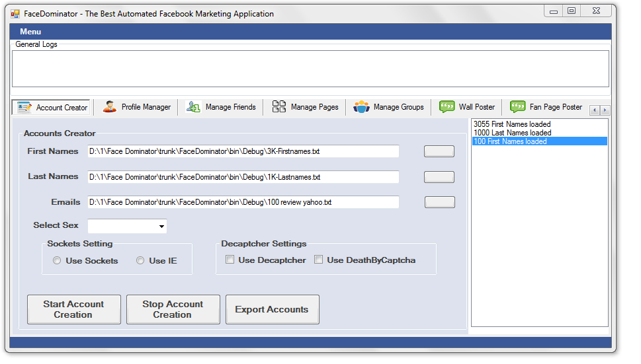Viewport: 641px width, 364px height.
Task: Switch to the Account Creator tab
Action: 51,107
